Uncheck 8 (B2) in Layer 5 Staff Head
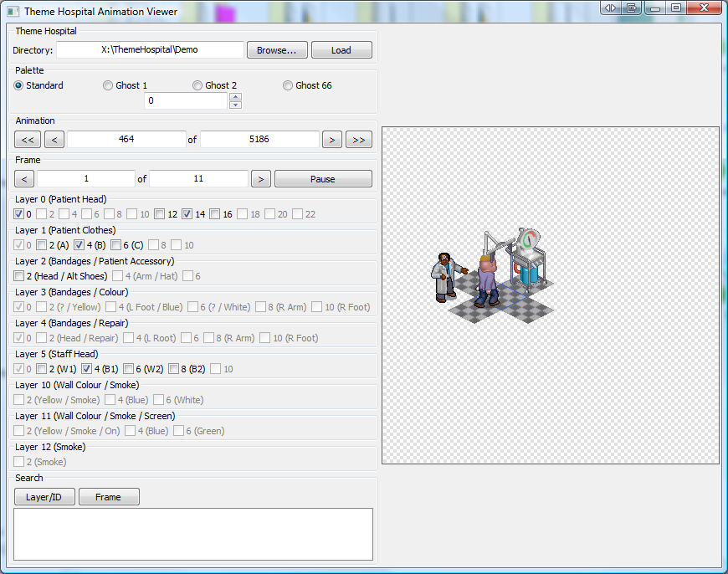 pyautogui.click(x=172, y=368)
